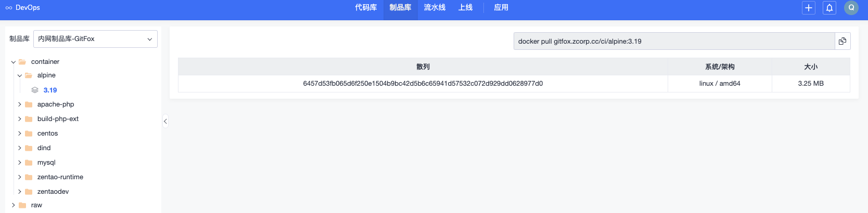Image resolution: width=868 pixels, height=213 pixels.
Task: Collapse the container tree node chevron
Action: click(x=14, y=62)
